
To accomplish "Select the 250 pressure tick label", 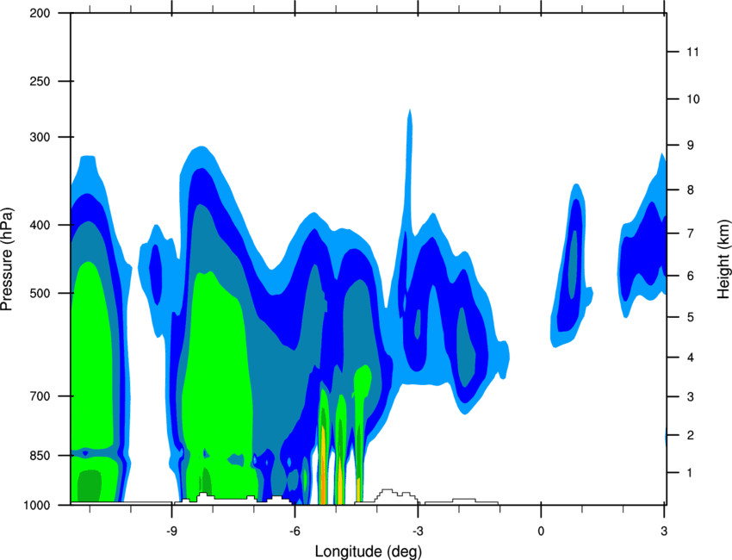I will click(40, 81).
